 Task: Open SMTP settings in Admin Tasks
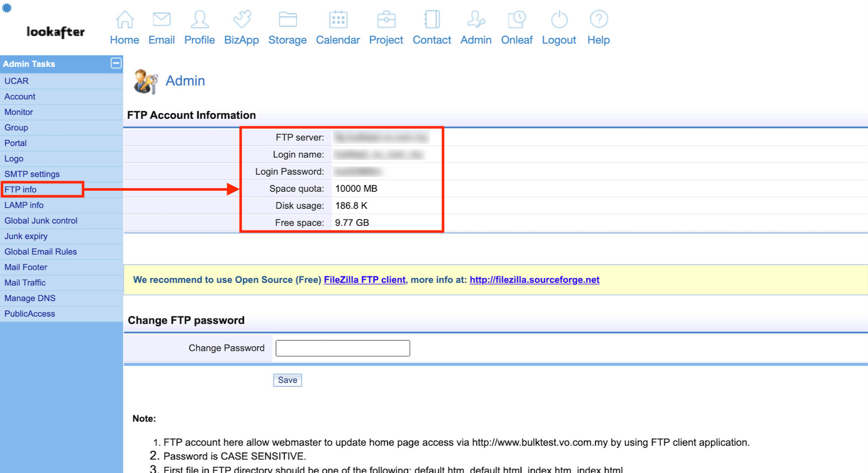(x=32, y=174)
